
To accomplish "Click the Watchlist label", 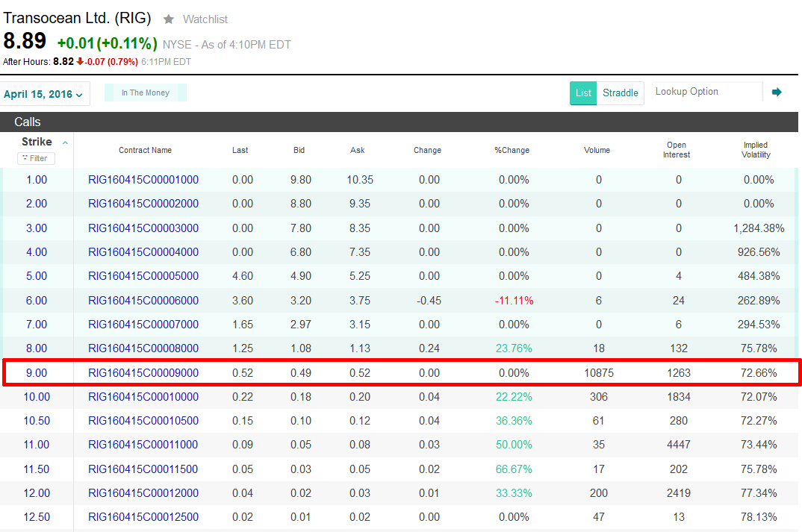I will point(205,19).
